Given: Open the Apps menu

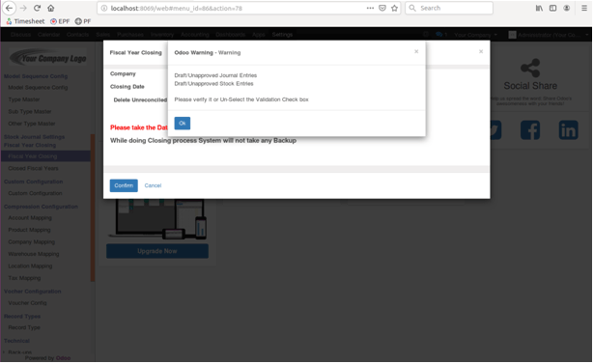Looking at the screenshot, I should (259, 35).
